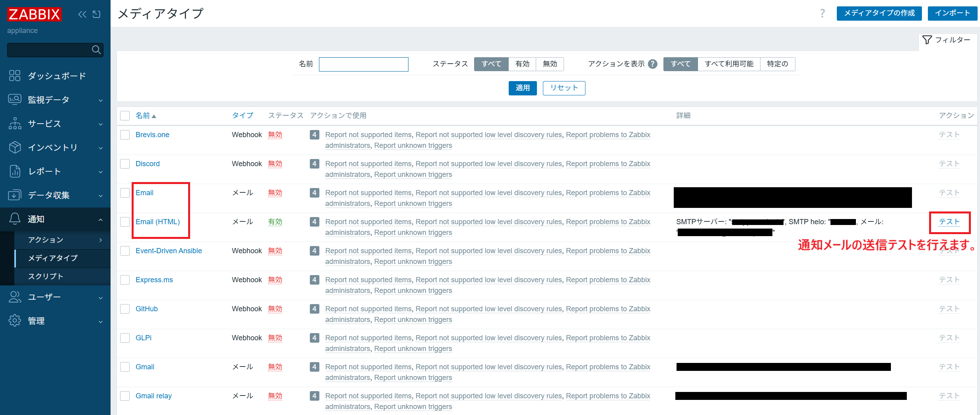Click the funnel icon for フィルター
Image resolution: width=980 pixels, height=415 pixels.
[x=927, y=40]
